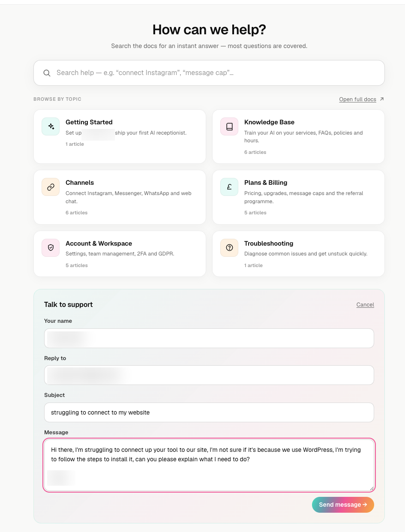The width and height of the screenshot is (405, 532).
Task: Click the Getting Started sparkle icon
Action: tap(51, 126)
